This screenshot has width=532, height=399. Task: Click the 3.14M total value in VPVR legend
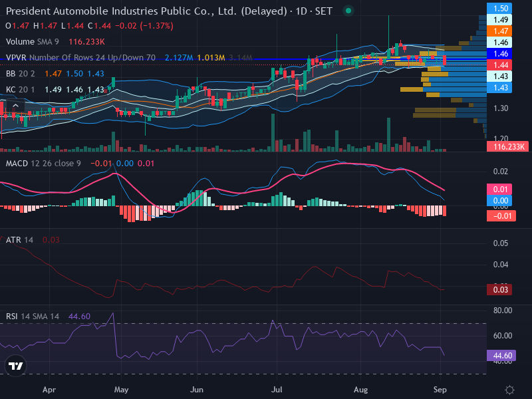point(241,58)
